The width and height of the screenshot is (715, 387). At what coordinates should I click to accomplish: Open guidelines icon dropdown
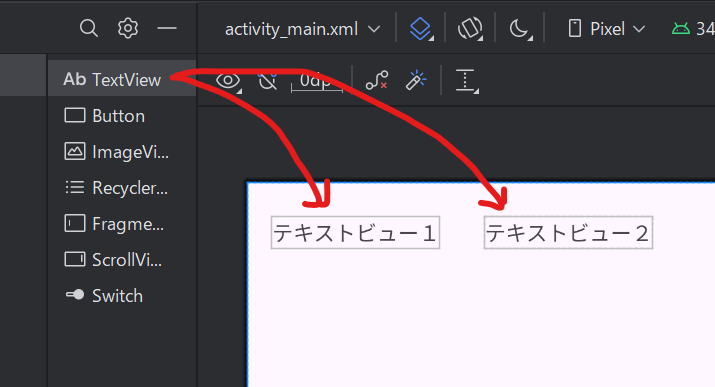pyautogui.click(x=466, y=81)
